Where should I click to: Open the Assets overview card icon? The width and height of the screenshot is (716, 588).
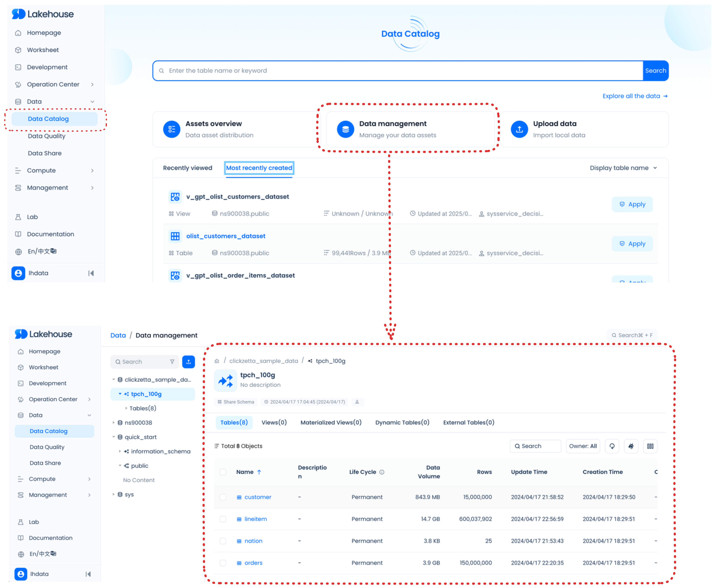(171, 129)
